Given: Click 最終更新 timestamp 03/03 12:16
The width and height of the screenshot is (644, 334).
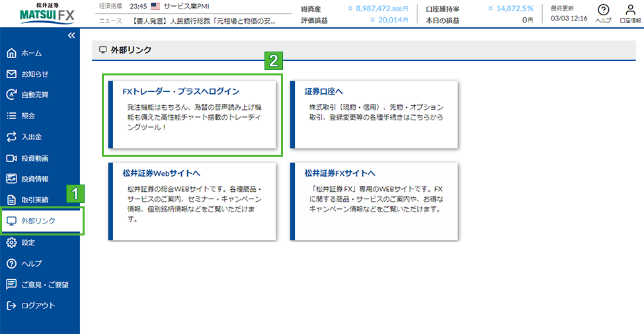Looking at the screenshot, I should [569, 19].
